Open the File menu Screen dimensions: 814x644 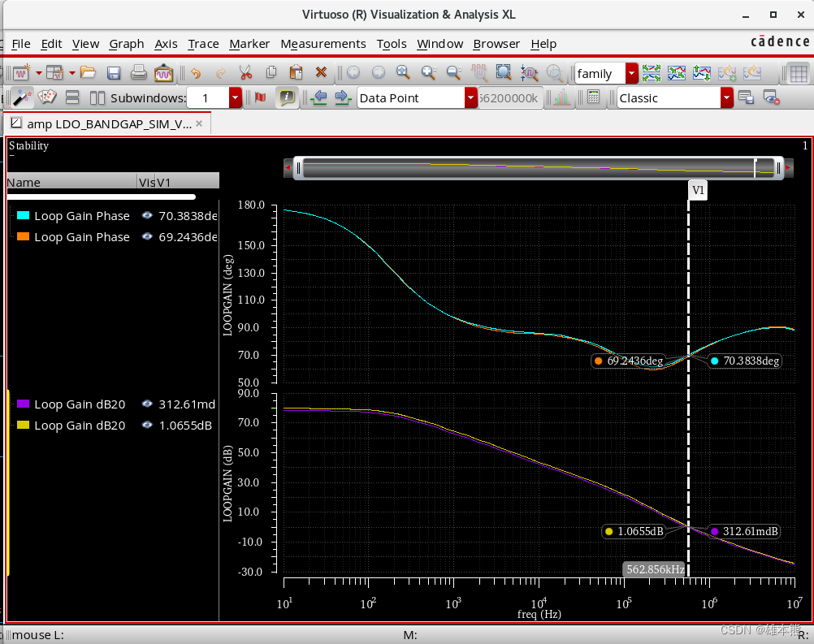[x=21, y=44]
